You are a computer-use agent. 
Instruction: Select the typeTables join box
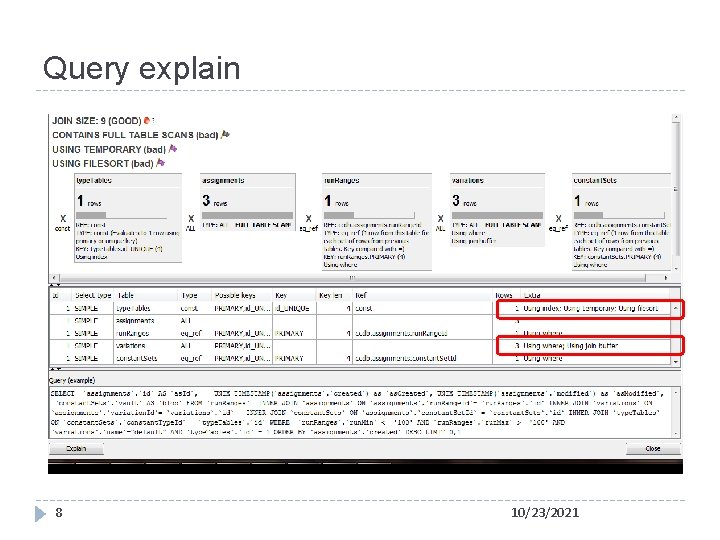[x=128, y=218]
